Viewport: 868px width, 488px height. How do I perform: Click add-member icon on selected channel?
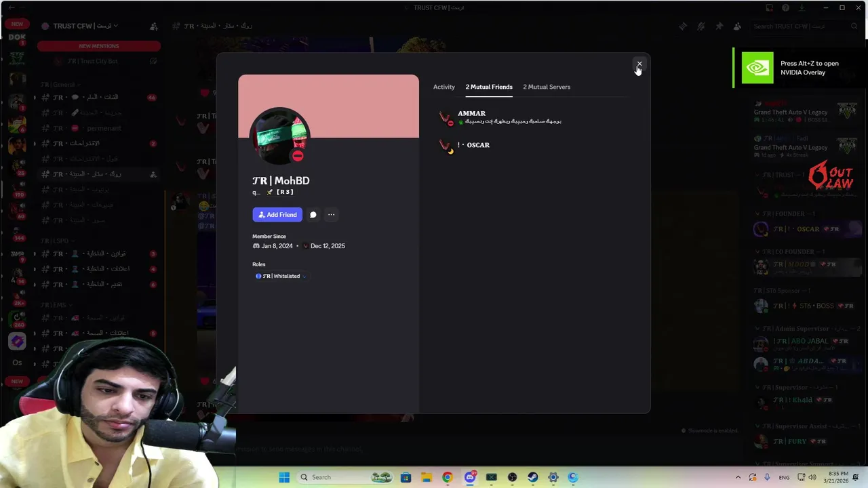click(x=153, y=174)
